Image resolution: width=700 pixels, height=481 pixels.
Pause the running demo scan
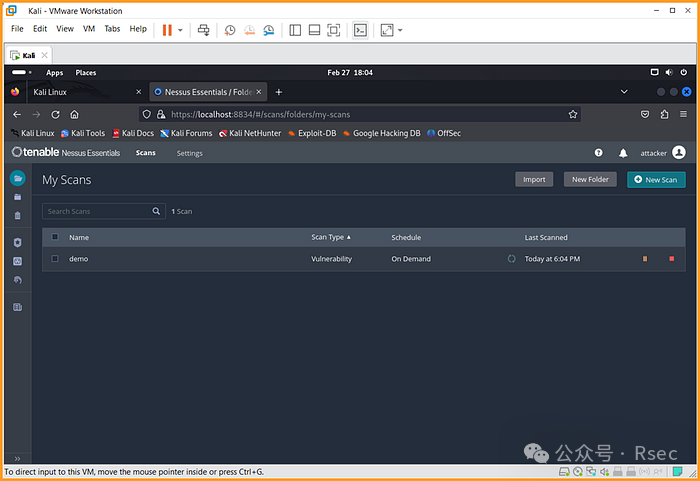(645, 259)
